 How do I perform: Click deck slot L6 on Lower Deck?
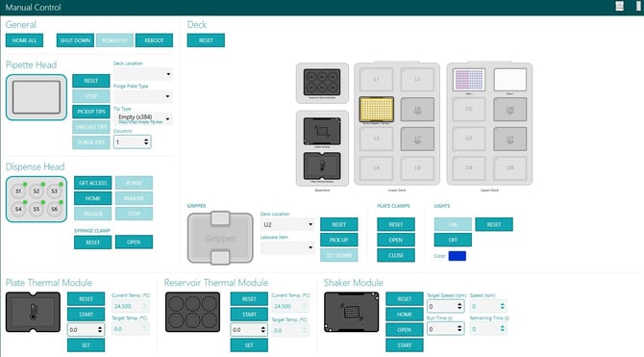[x=417, y=110]
